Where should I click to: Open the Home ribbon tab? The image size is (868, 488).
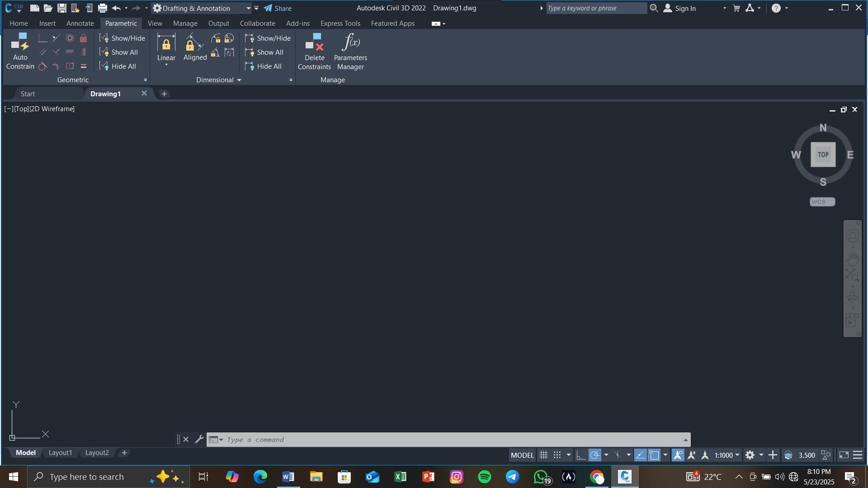point(19,23)
